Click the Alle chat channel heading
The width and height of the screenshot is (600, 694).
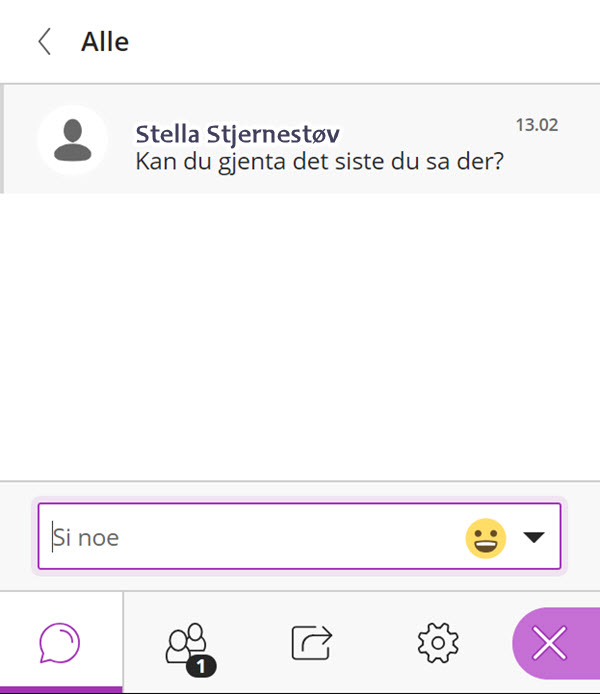tap(105, 42)
